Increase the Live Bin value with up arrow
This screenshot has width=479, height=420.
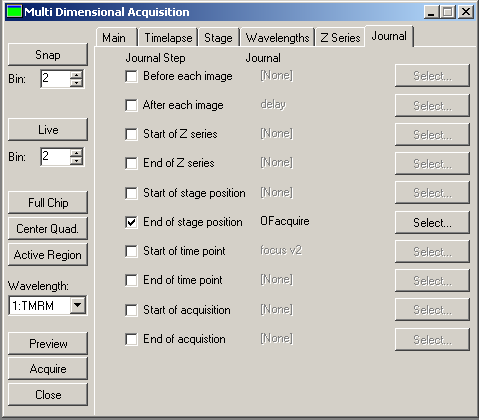77,153
